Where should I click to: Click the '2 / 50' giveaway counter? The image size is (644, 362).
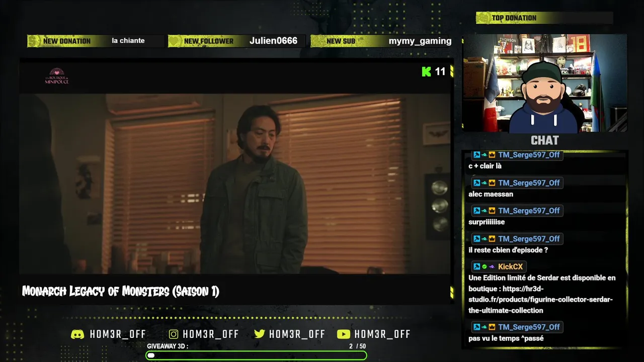coord(357,346)
